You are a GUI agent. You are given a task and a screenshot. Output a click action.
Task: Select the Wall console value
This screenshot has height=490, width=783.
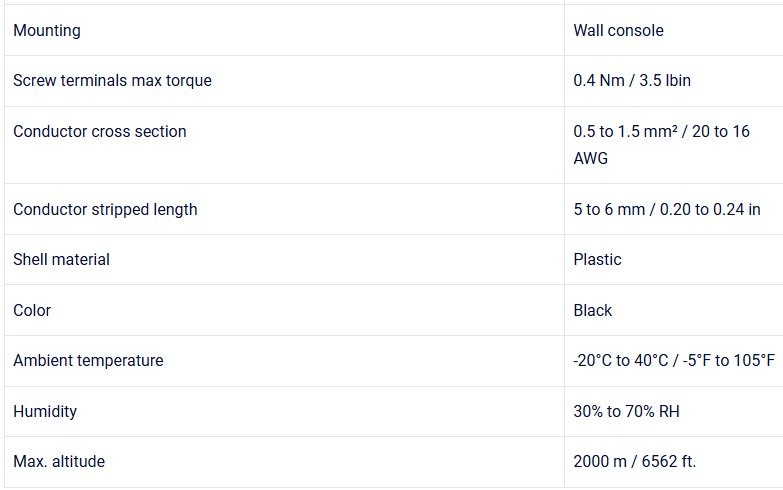[618, 30]
